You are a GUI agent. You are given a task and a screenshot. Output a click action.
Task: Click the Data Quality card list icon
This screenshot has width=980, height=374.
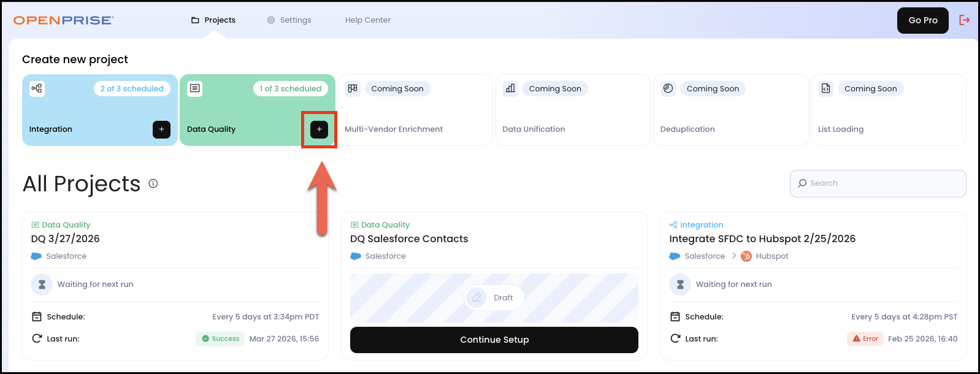pos(194,88)
